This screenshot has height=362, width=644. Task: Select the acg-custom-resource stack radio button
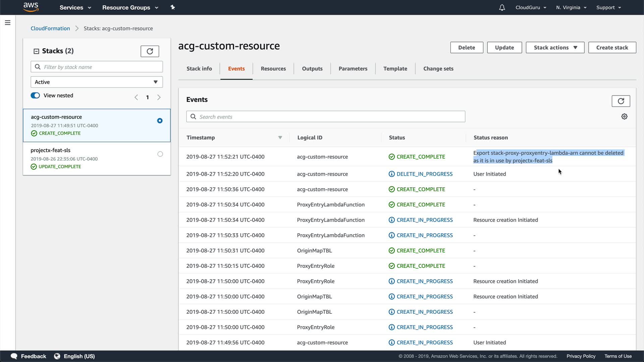160,121
